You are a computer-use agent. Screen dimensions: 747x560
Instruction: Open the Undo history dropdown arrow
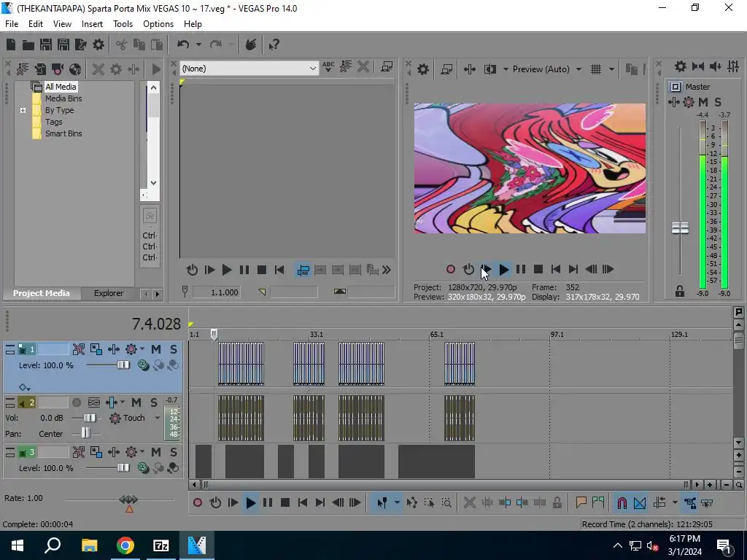pyautogui.click(x=198, y=44)
